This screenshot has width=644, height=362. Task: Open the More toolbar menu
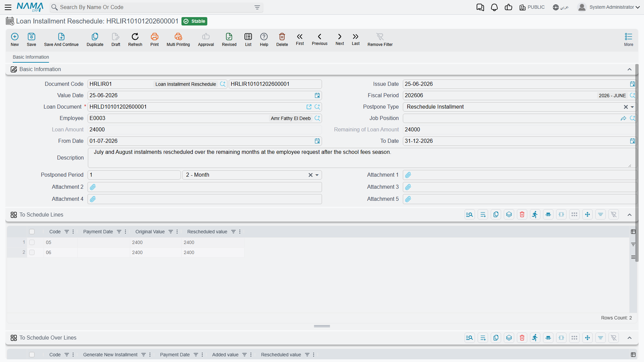tap(629, 39)
